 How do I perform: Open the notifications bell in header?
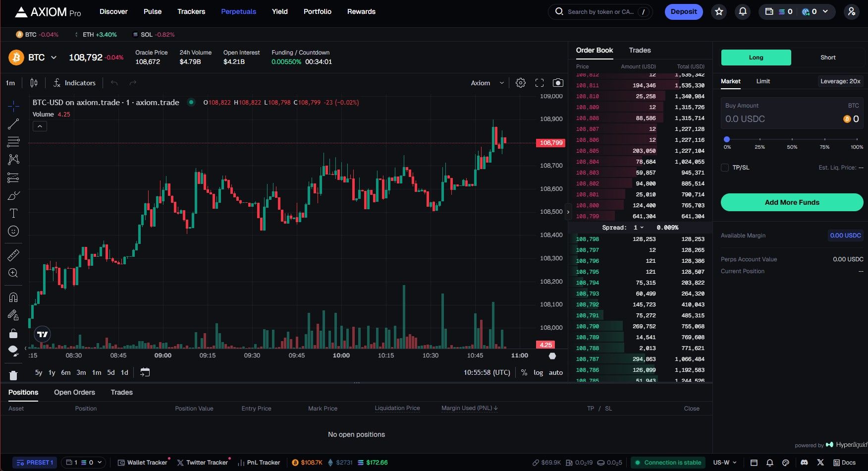click(742, 11)
